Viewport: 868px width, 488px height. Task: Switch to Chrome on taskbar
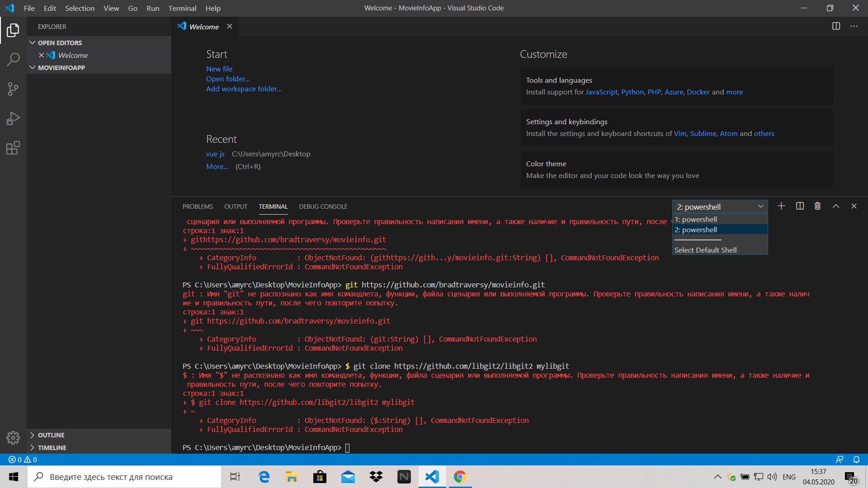(460, 477)
